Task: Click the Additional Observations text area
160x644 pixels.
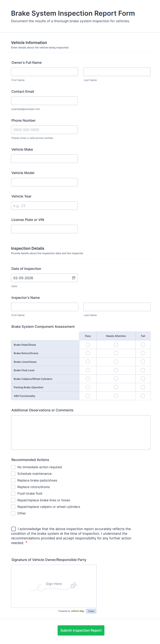Action: [x=81, y=432]
